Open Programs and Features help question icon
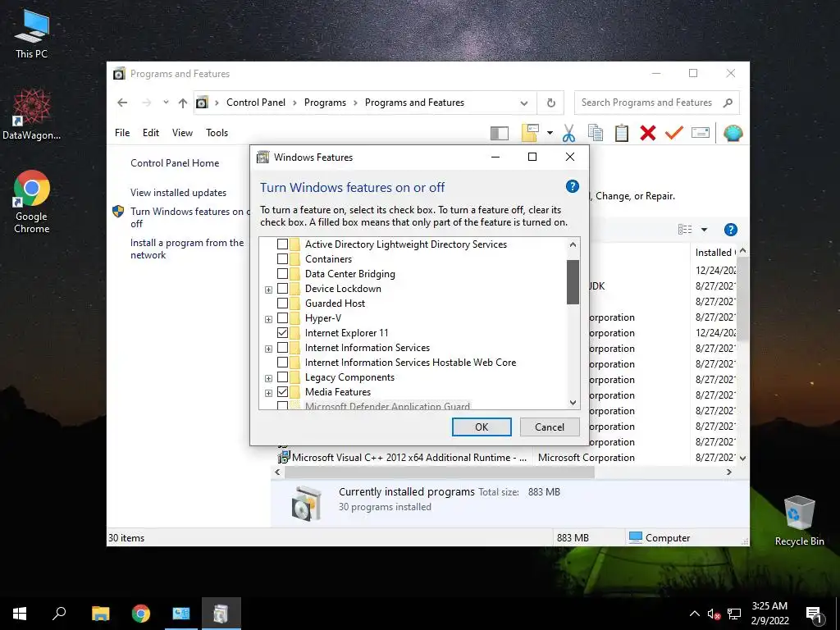 pos(730,230)
